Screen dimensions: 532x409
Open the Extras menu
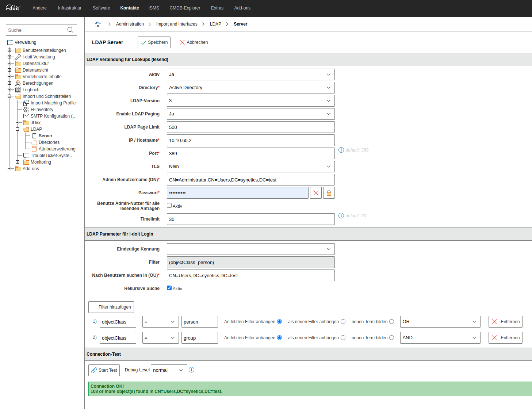(217, 8)
